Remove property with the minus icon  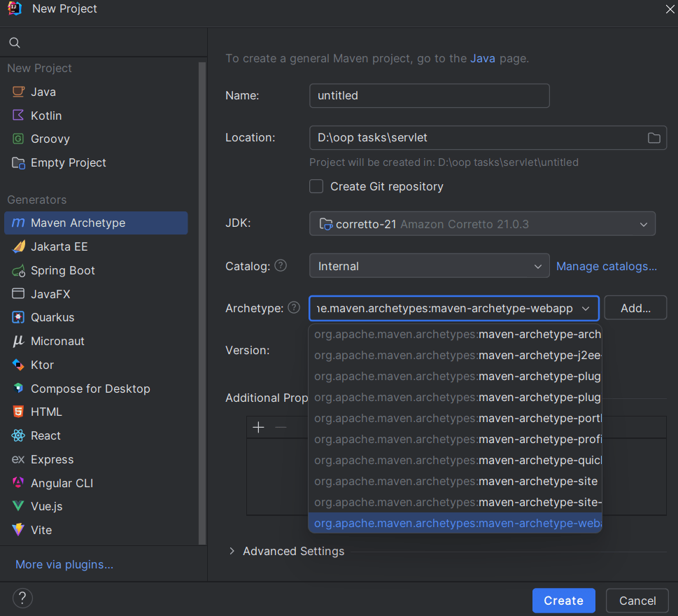(281, 428)
